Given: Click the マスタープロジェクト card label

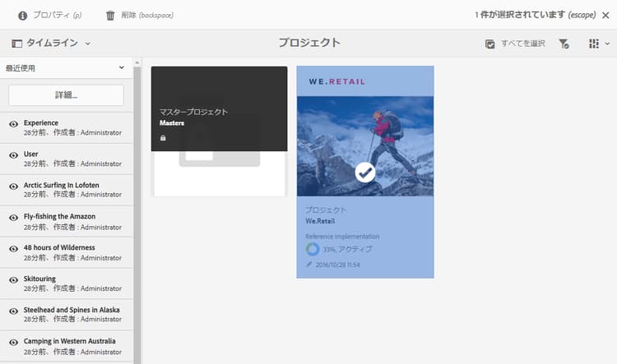Looking at the screenshot, I should coord(193,112).
